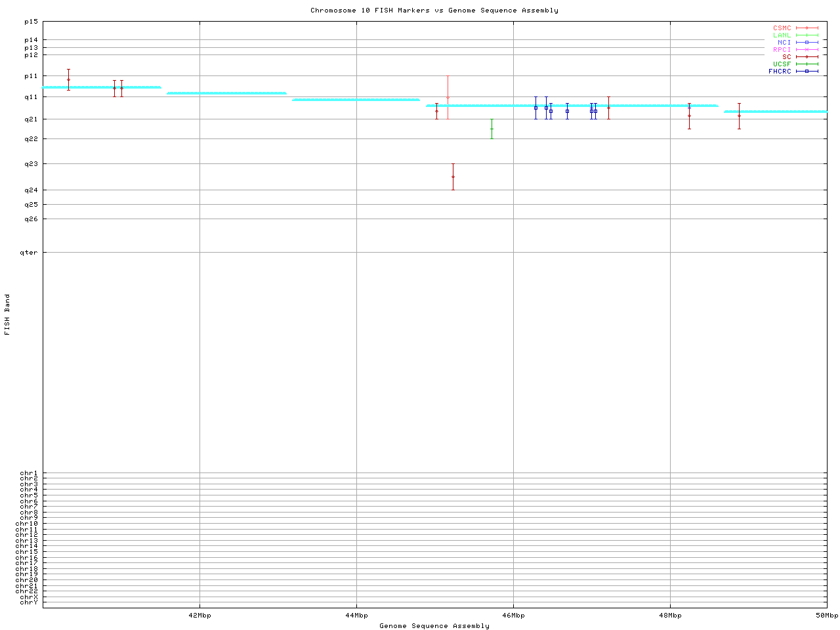Click the NCI legend square marker
Screen dimensions: 840x630
[807, 43]
